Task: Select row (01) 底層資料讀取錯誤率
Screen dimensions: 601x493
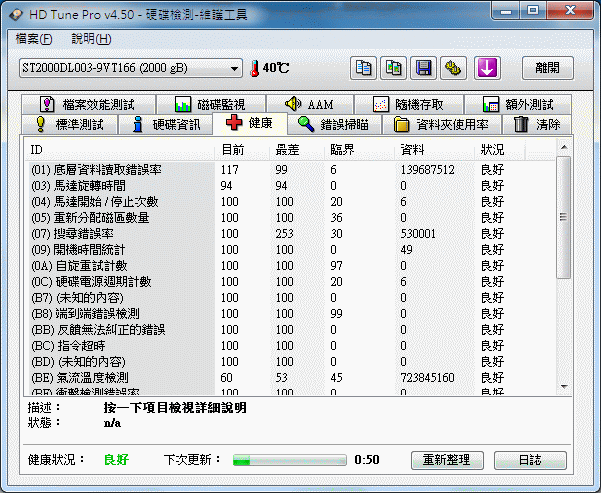Action: pyautogui.click(x=289, y=170)
